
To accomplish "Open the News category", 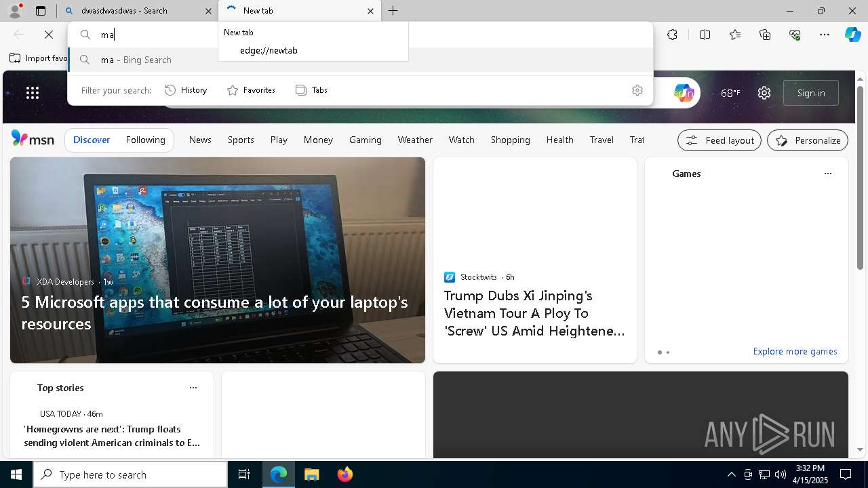I will (200, 140).
